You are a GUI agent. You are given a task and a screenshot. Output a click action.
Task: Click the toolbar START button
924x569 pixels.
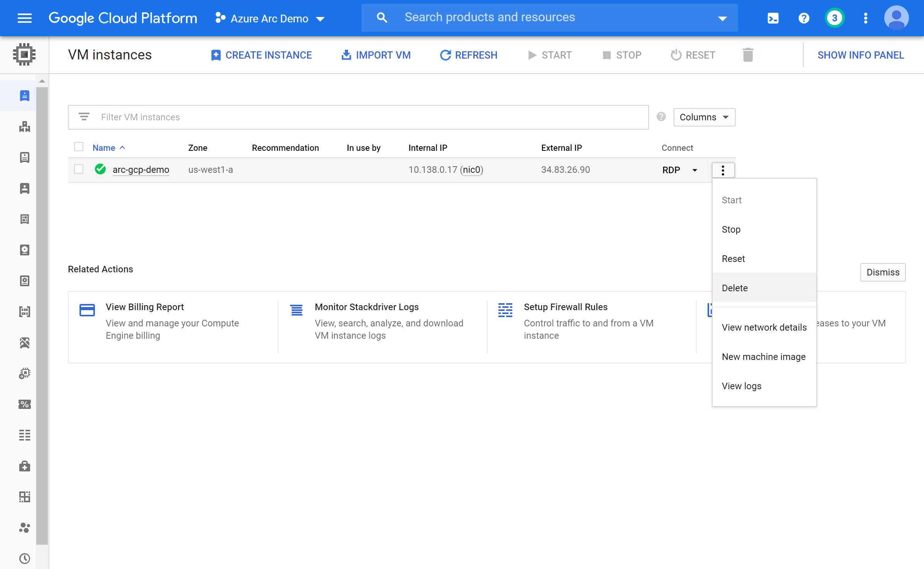pos(549,55)
